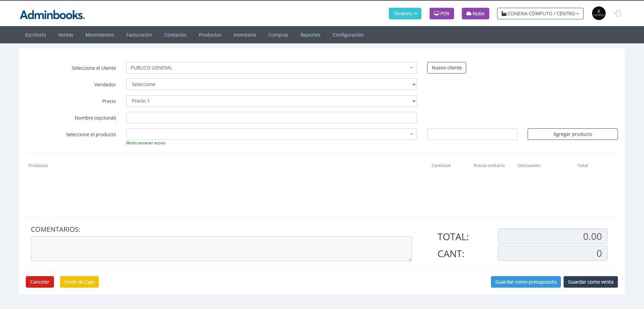Click the Timbres counter button

click(405, 14)
